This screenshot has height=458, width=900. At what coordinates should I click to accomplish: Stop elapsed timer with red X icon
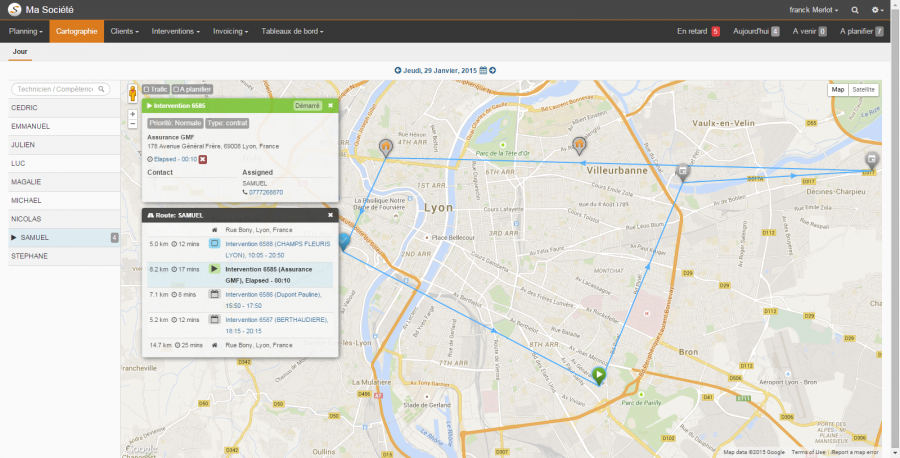coord(203,159)
